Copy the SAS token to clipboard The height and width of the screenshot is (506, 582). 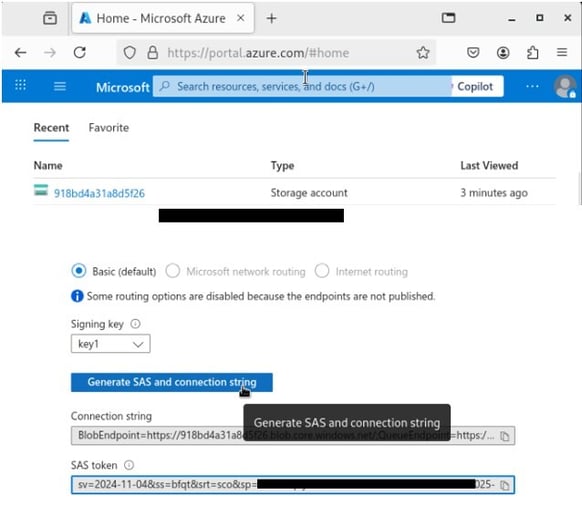click(505, 485)
